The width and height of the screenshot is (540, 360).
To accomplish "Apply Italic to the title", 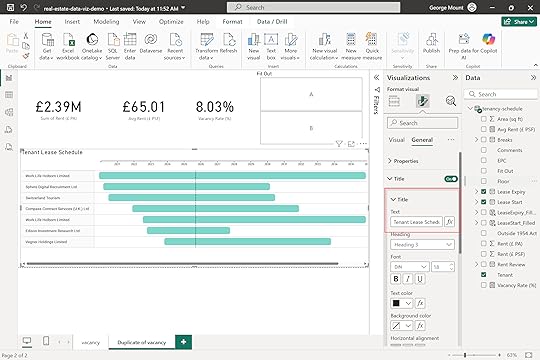I will click(x=408, y=279).
